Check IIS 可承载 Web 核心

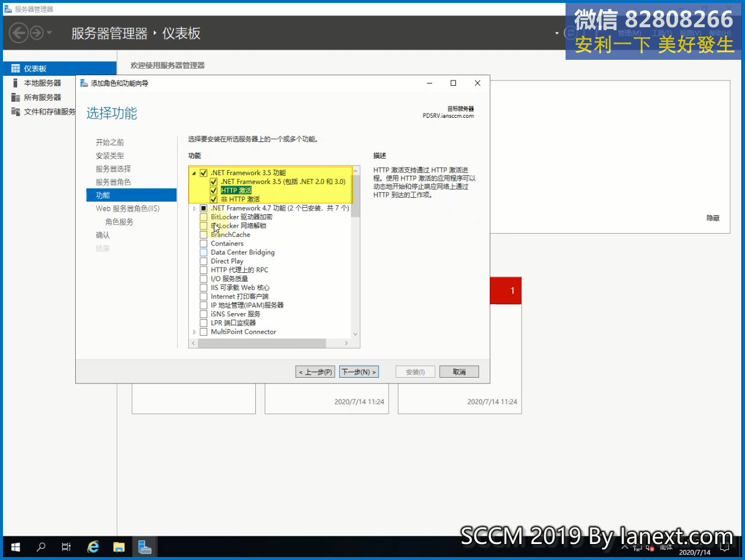click(x=204, y=288)
